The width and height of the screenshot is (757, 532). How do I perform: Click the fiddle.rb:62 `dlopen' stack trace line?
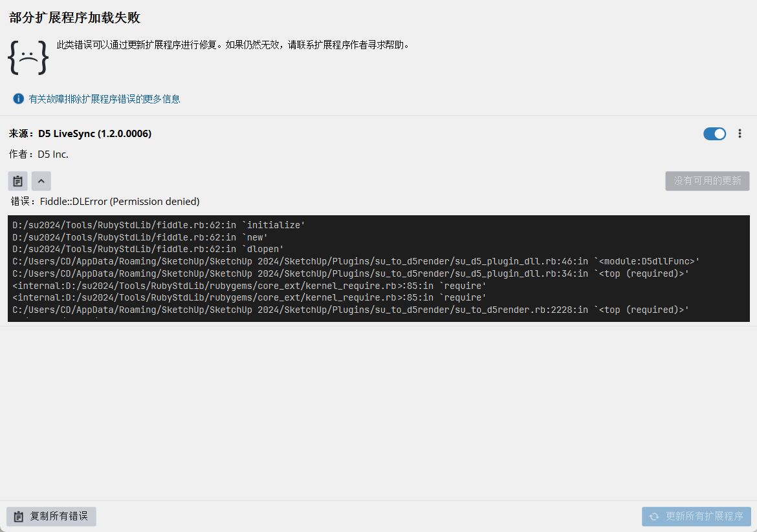[148, 249]
